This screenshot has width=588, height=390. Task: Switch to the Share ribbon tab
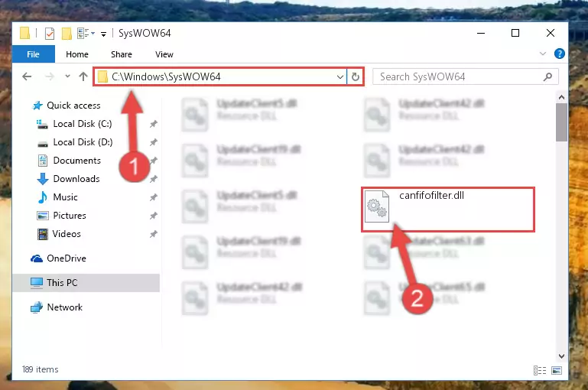point(121,54)
